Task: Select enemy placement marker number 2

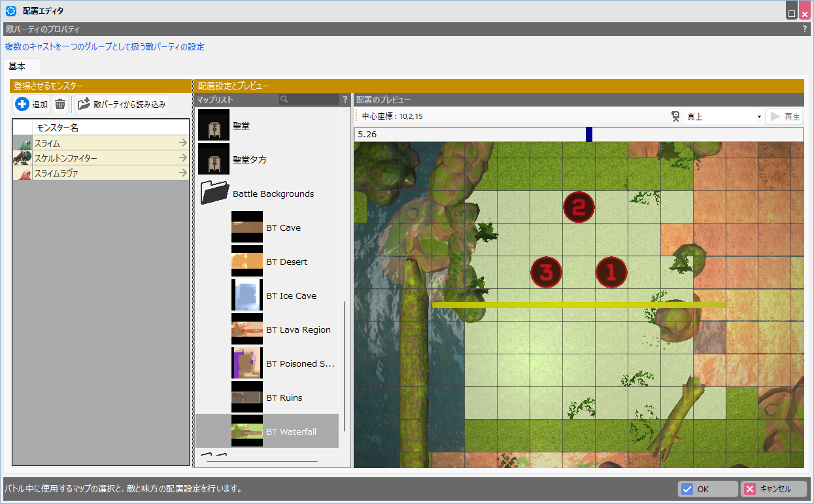Action: pyautogui.click(x=579, y=207)
